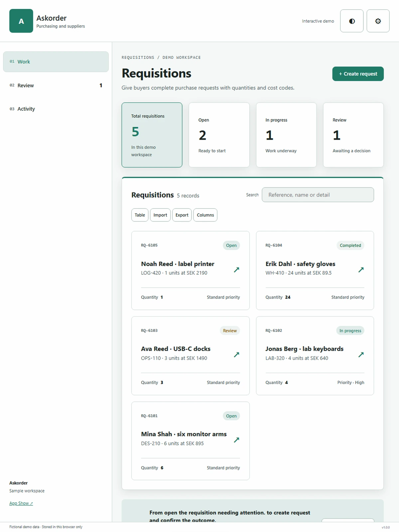This screenshot has width=399, height=532.
Task: Open requisition RQ-6105 card title
Action: pyautogui.click(x=178, y=264)
